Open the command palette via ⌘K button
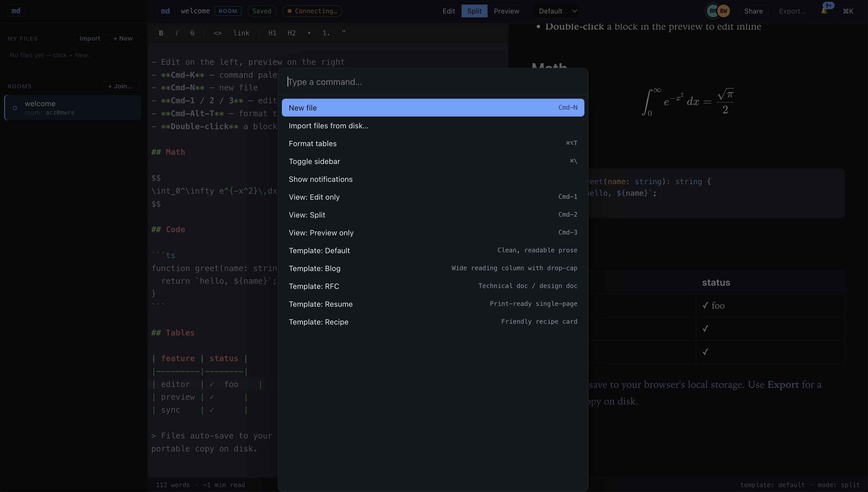The width and height of the screenshot is (868, 492). pos(848,11)
